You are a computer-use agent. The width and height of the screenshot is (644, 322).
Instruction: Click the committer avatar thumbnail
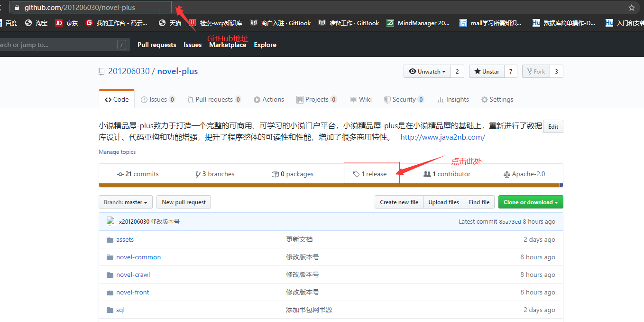[x=111, y=221]
